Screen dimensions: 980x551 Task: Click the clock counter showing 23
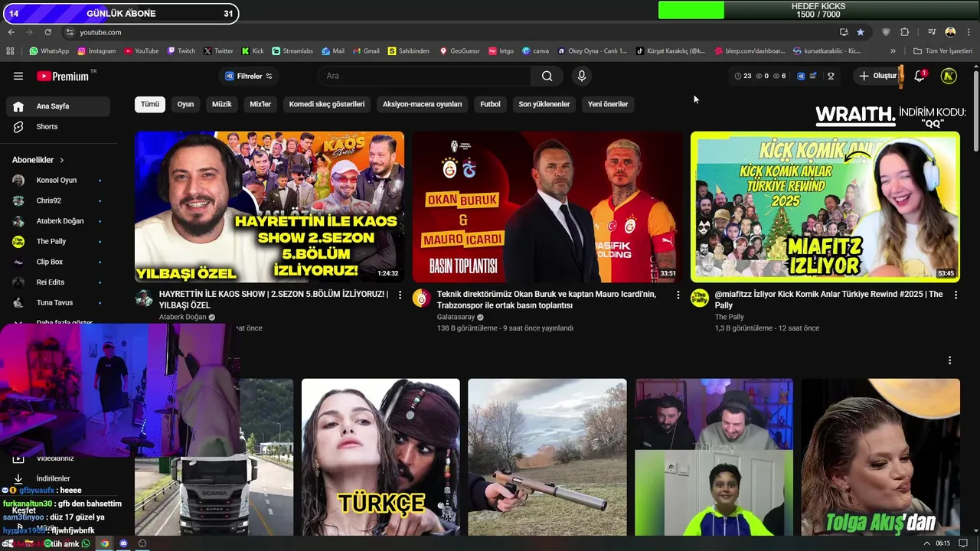[743, 76]
